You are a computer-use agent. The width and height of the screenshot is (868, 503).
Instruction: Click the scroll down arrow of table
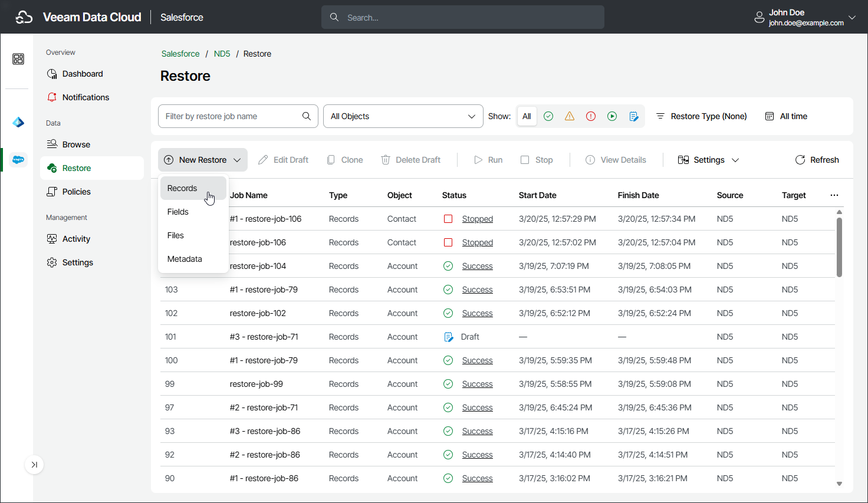coord(839,484)
